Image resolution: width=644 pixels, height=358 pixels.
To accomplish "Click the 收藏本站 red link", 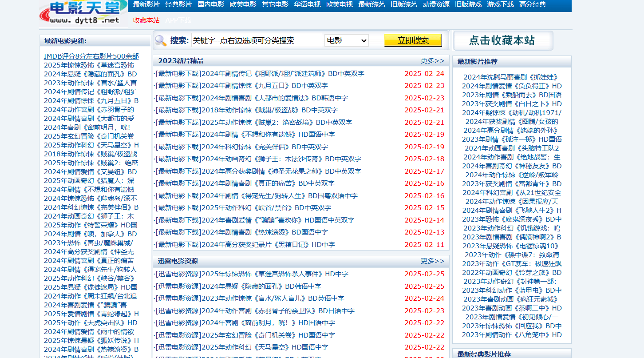I will [x=146, y=20].
